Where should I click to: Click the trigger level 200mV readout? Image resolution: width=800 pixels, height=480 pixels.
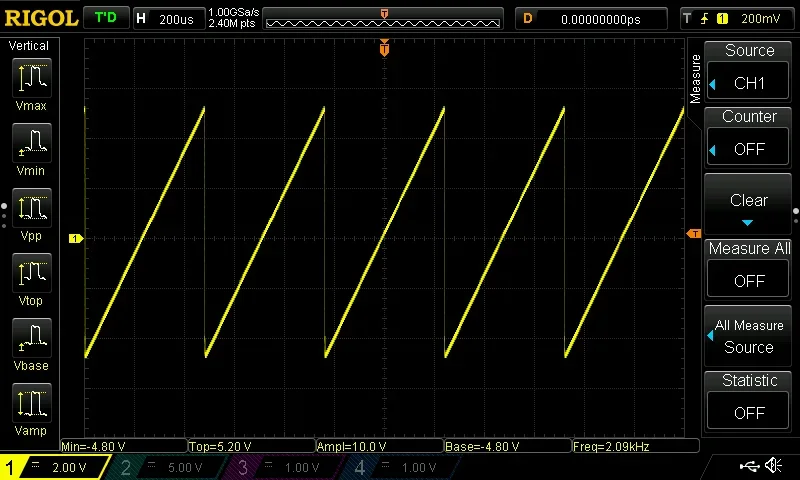click(x=760, y=19)
